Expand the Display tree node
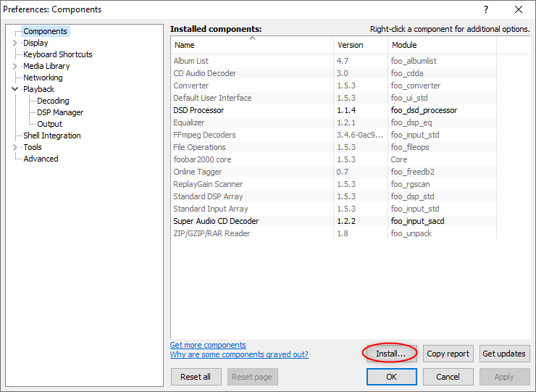This screenshot has height=392, width=536. pos(14,43)
